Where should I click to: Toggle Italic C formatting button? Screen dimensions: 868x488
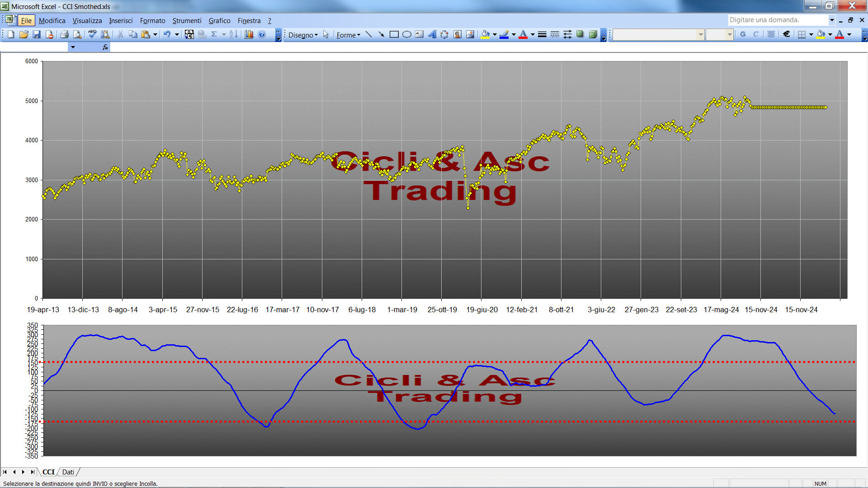(x=755, y=34)
